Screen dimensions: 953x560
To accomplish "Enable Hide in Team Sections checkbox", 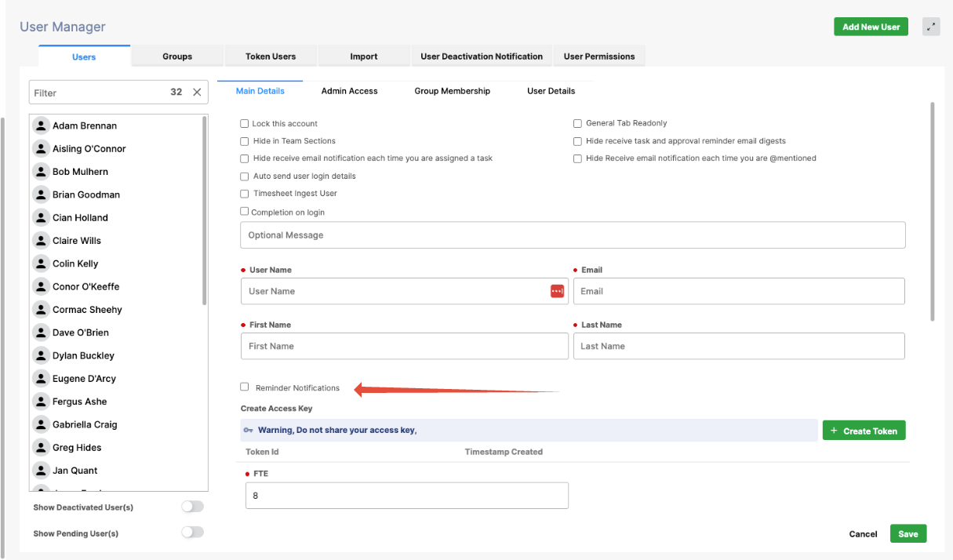I will 245,141.
